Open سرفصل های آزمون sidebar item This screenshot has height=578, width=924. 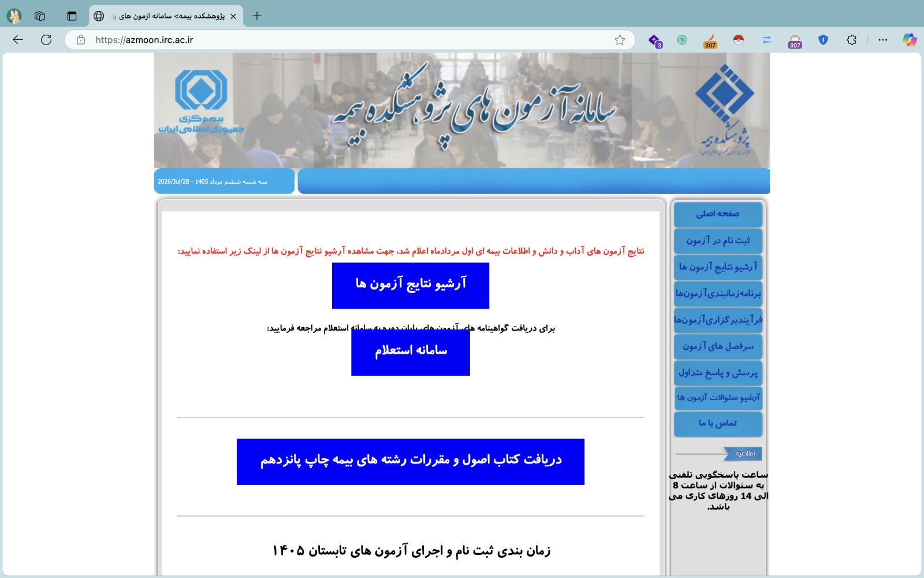[718, 347]
